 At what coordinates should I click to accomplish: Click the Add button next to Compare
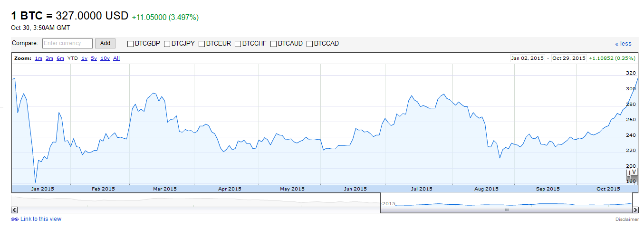106,43
